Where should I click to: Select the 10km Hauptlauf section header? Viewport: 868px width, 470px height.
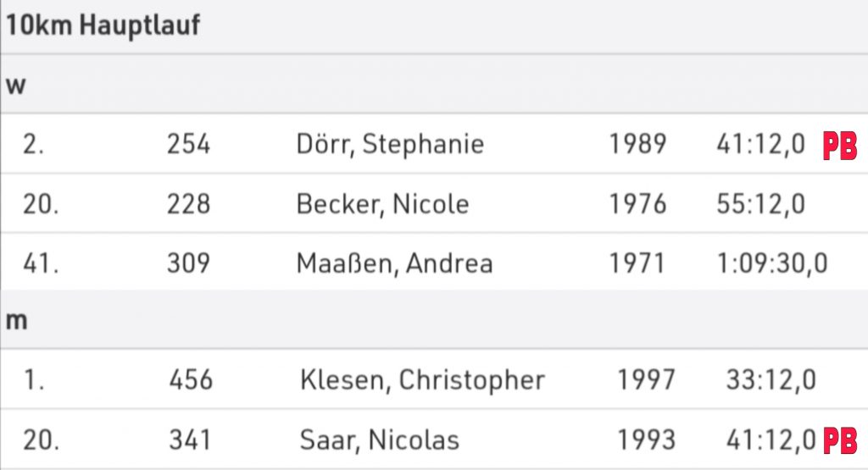pos(103,25)
